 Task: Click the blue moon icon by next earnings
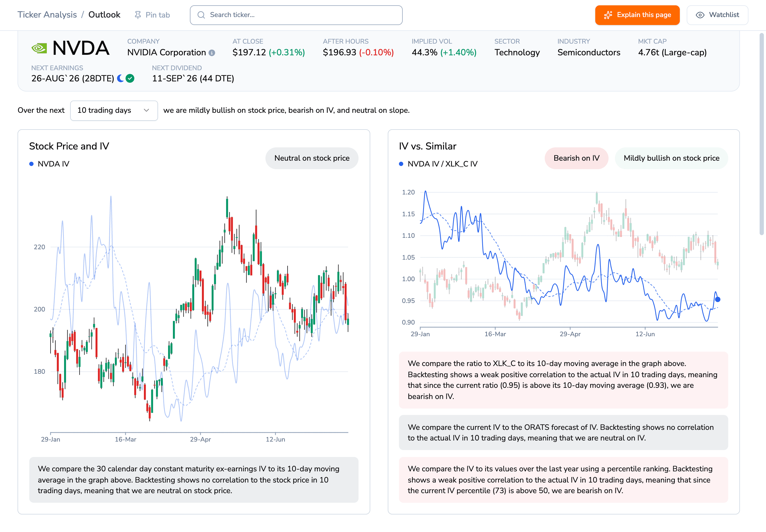point(120,78)
